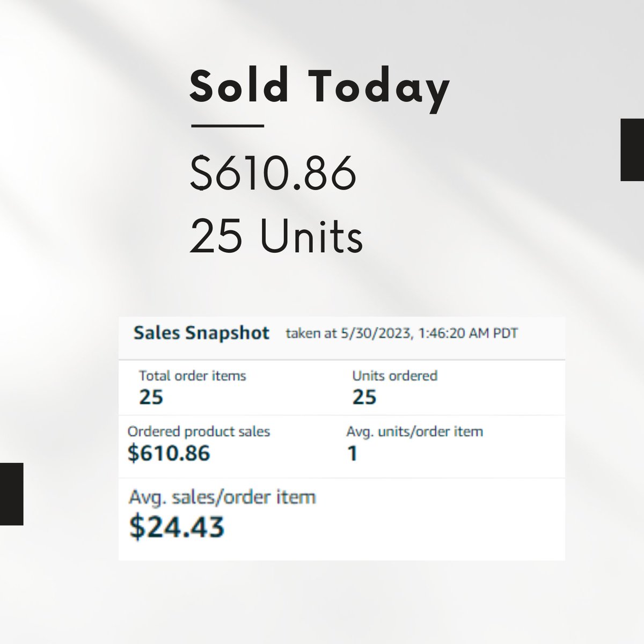Click the large $610.86 headline amount
644x644 pixels.
[x=273, y=173]
